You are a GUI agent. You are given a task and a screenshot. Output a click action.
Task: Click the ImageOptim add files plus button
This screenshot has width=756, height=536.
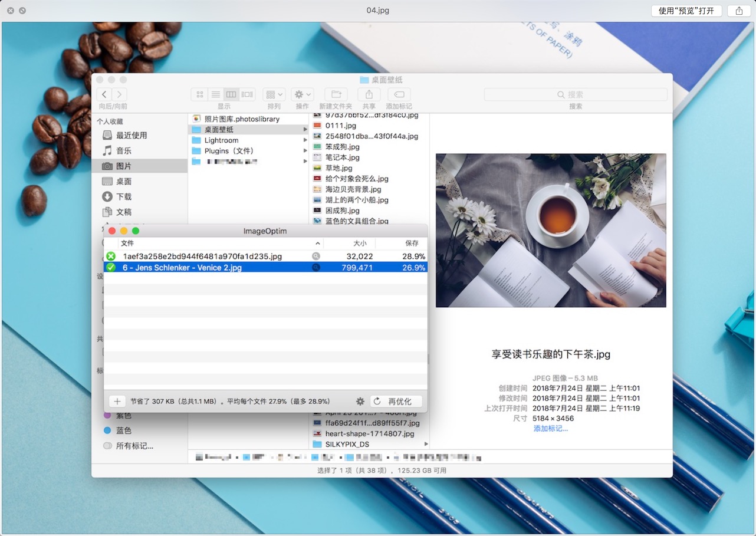click(x=117, y=402)
